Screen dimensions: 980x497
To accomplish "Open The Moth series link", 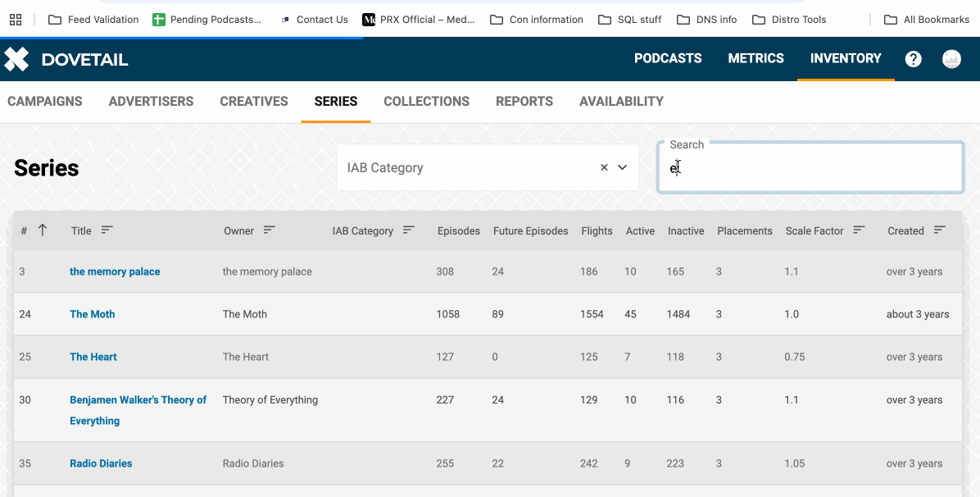I will pos(92,314).
